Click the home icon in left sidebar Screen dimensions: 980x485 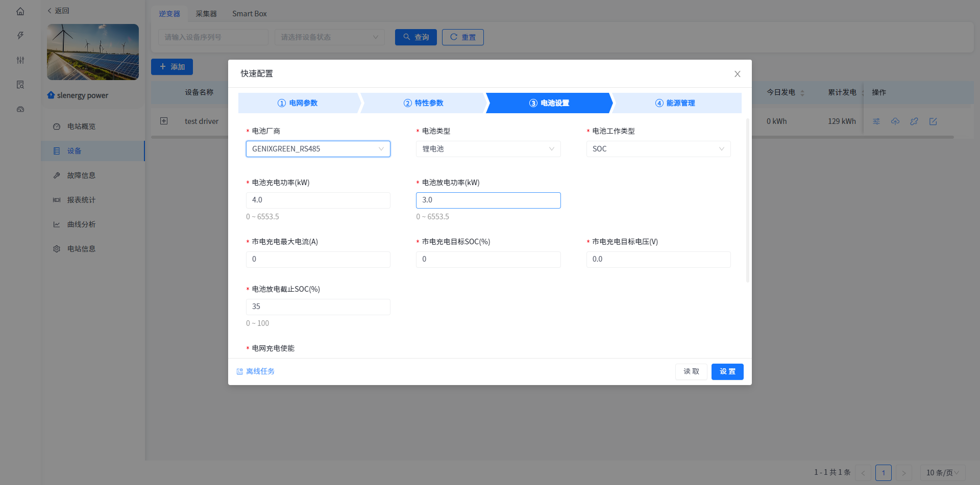(x=20, y=11)
